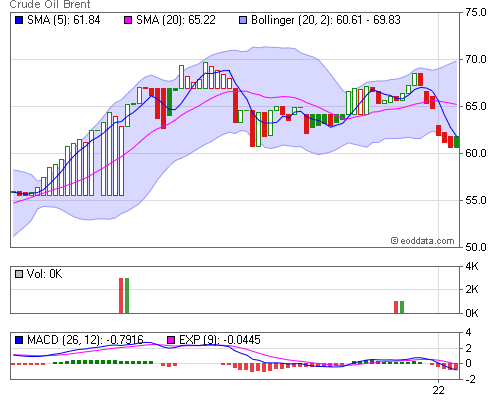The height and width of the screenshot is (400, 490).
Task: Click the magenta SMA (20) legend swatch
Action: (128, 20)
